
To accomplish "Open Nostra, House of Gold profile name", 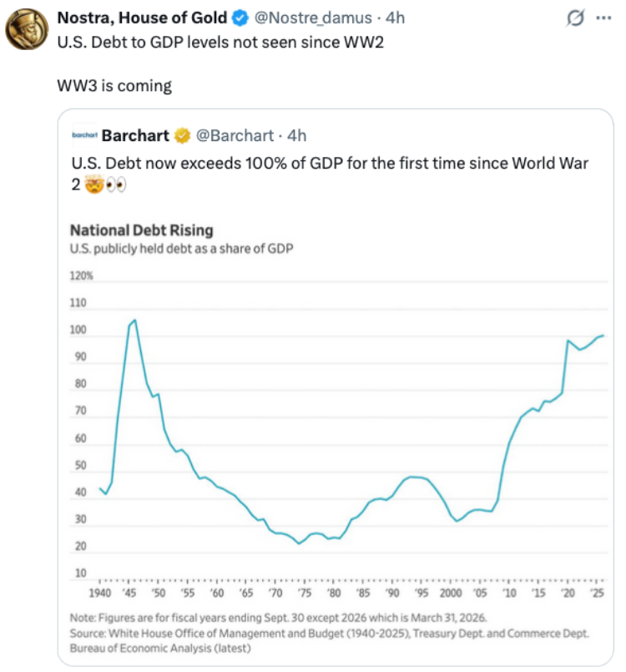I will 142,18.
